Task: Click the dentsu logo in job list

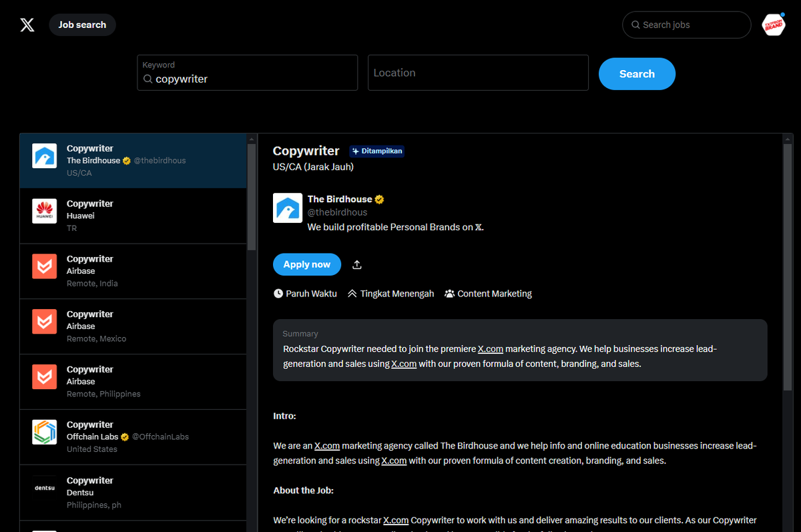Action: [45, 488]
